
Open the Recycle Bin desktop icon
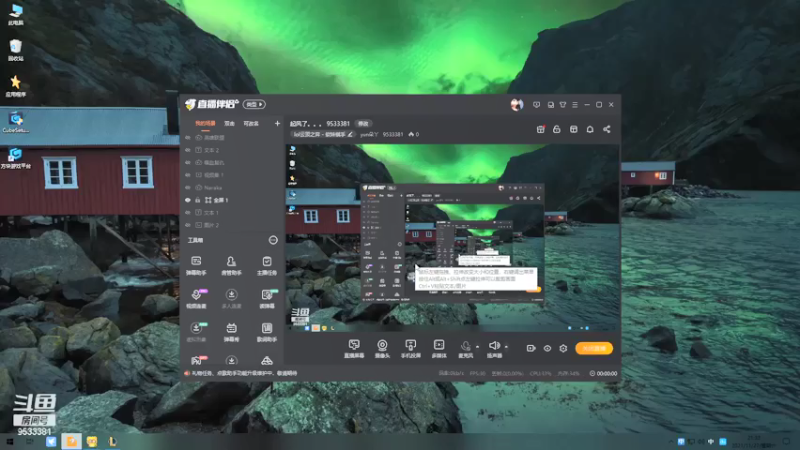click(x=16, y=50)
